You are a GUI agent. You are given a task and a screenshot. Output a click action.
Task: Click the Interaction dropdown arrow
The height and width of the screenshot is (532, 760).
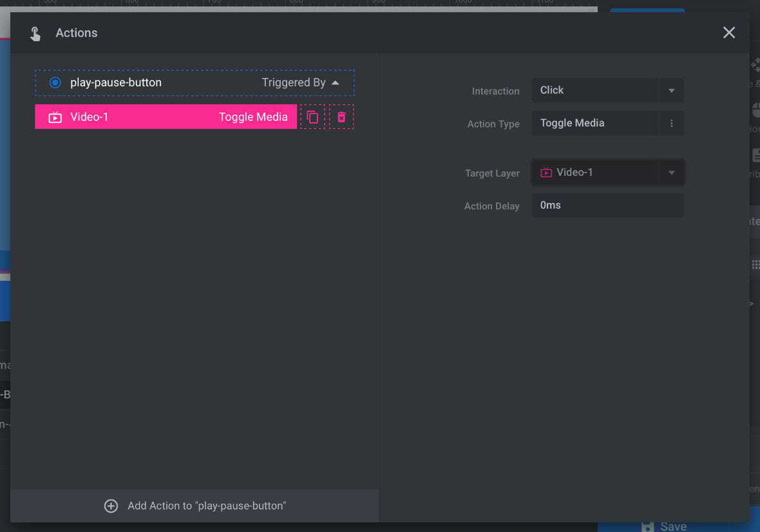(671, 91)
